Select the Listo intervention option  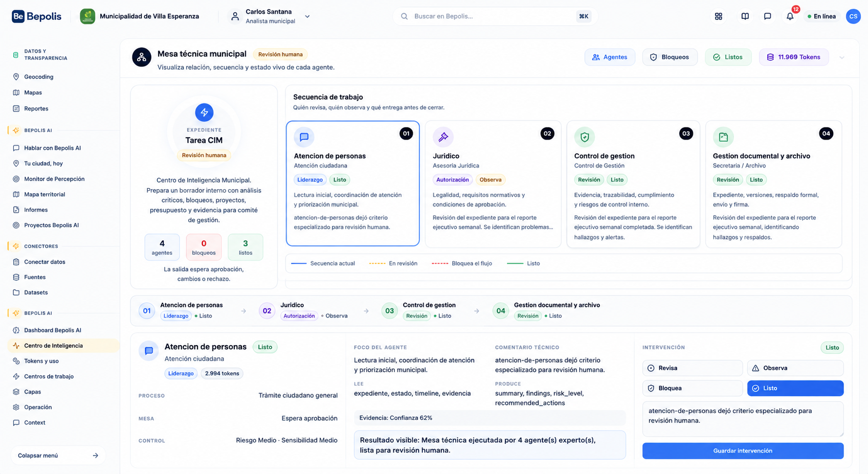point(795,388)
